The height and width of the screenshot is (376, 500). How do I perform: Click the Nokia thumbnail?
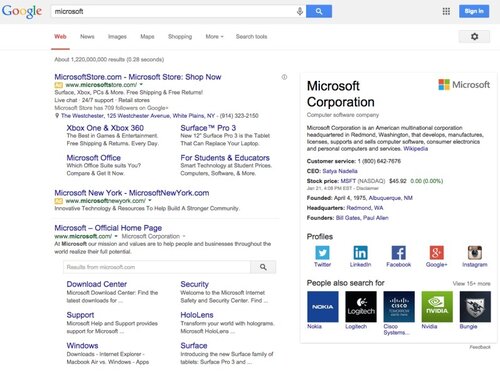click(x=322, y=307)
